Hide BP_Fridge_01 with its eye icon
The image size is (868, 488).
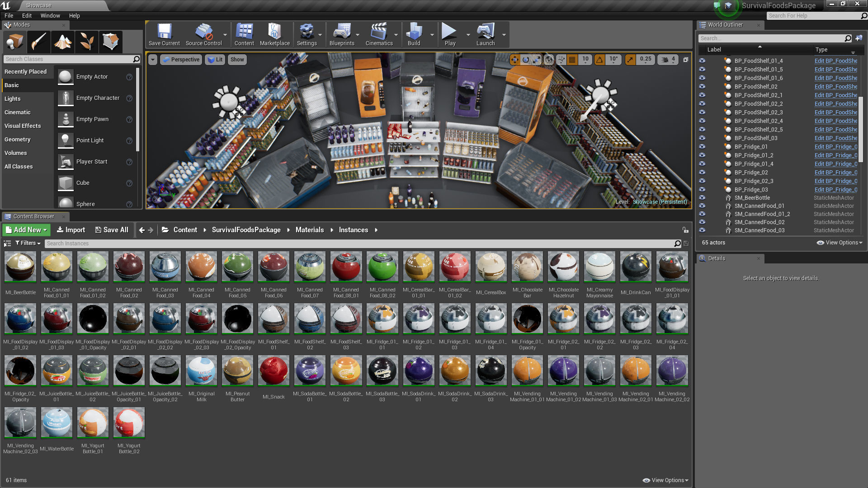[x=702, y=146]
